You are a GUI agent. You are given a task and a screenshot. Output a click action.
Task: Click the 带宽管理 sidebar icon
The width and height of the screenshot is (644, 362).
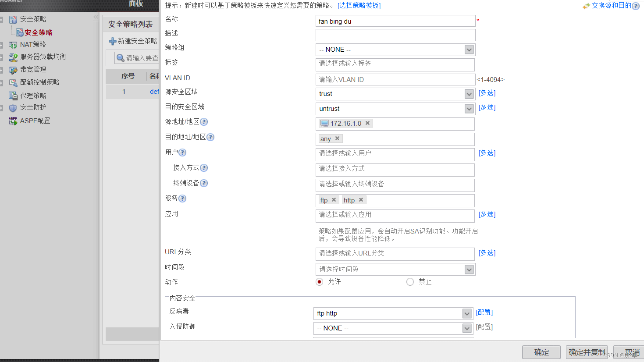[13, 70]
